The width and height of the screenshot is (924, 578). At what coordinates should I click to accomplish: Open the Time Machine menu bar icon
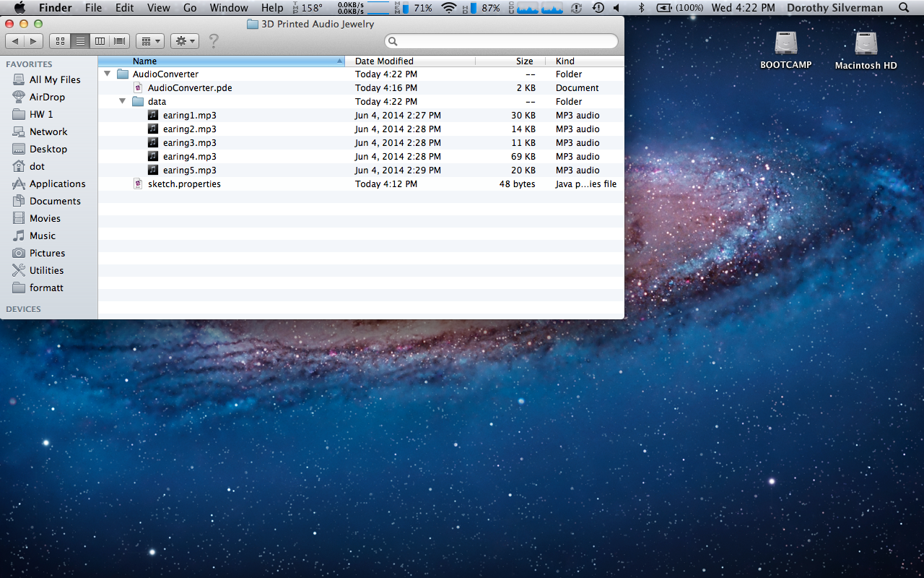click(x=598, y=8)
